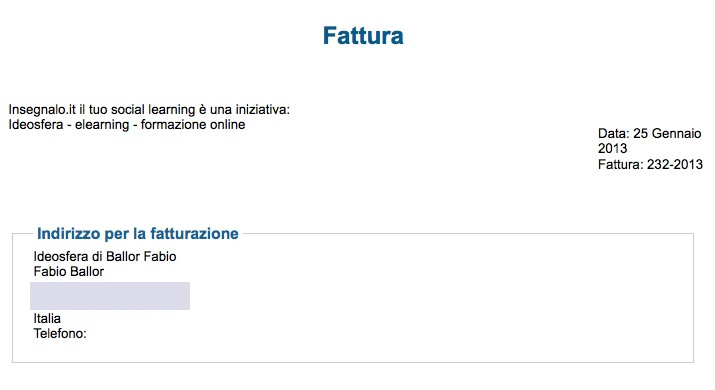Click the Insegnalo.it site name
Image resolution: width=715 pixels, height=390 pixels.
[42, 110]
